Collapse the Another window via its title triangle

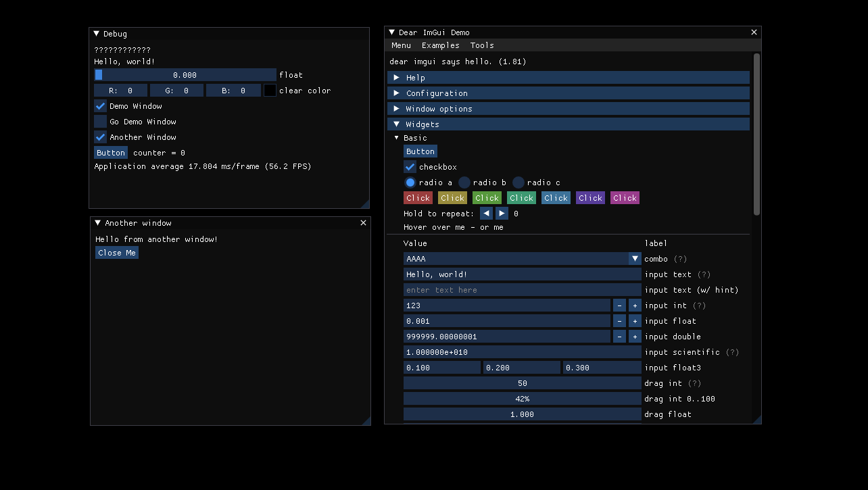pos(98,223)
